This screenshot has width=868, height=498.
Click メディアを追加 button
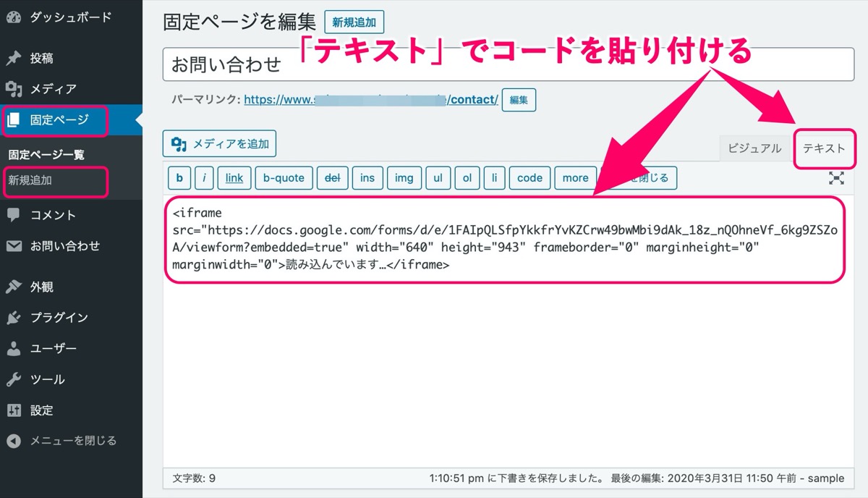click(x=219, y=144)
